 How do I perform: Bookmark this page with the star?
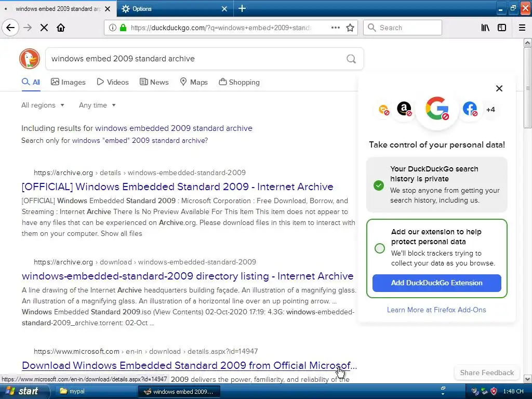pos(350,28)
